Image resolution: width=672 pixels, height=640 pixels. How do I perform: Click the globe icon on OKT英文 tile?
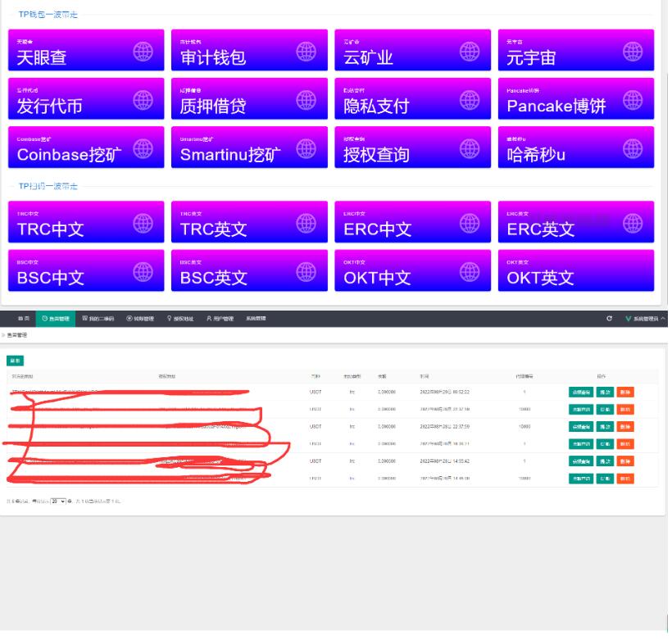tap(632, 270)
